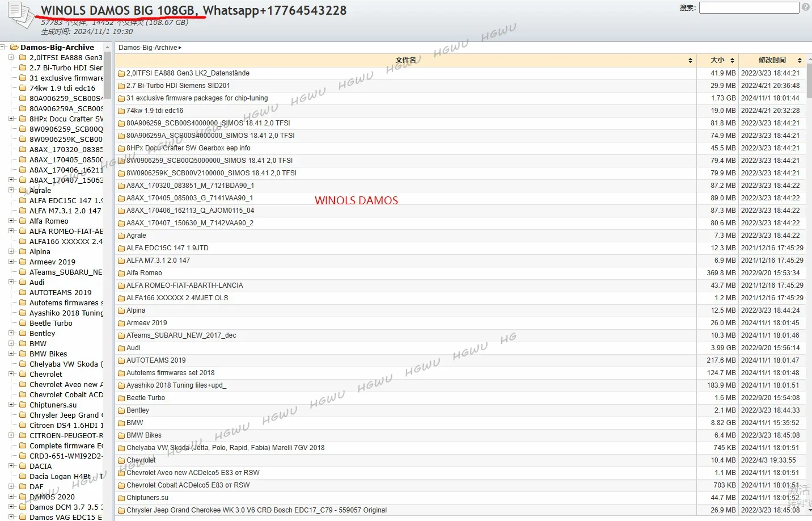Click the folder icon of Alpina in the file list
The image size is (812, 521).
tap(121, 310)
